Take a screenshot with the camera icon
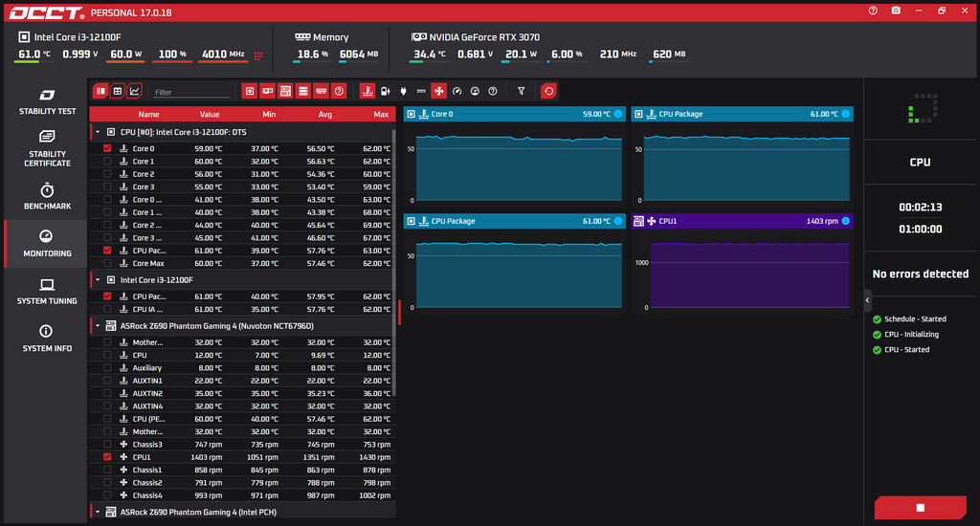The width and height of the screenshot is (980, 526). pos(896,11)
